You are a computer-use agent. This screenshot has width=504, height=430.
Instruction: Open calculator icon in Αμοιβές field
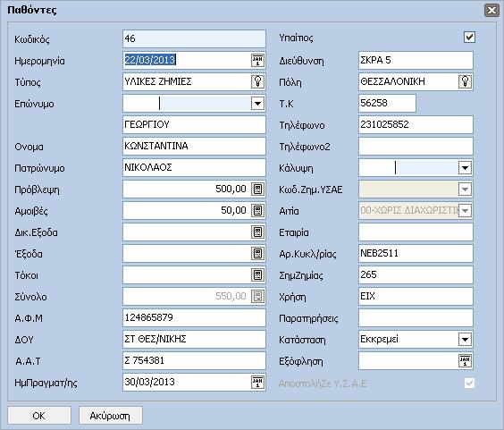click(x=257, y=211)
